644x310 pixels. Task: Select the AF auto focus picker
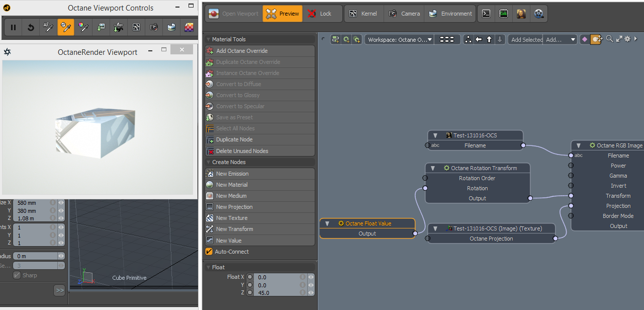pyautogui.click(x=48, y=27)
